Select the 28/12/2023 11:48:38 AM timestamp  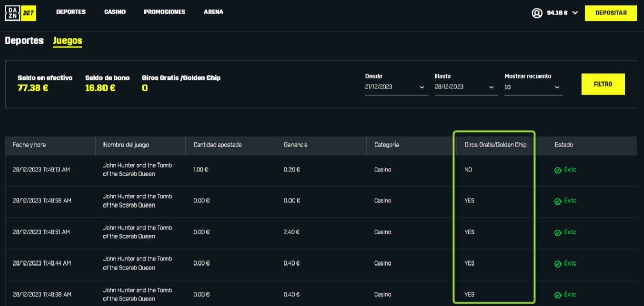[x=42, y=295]
